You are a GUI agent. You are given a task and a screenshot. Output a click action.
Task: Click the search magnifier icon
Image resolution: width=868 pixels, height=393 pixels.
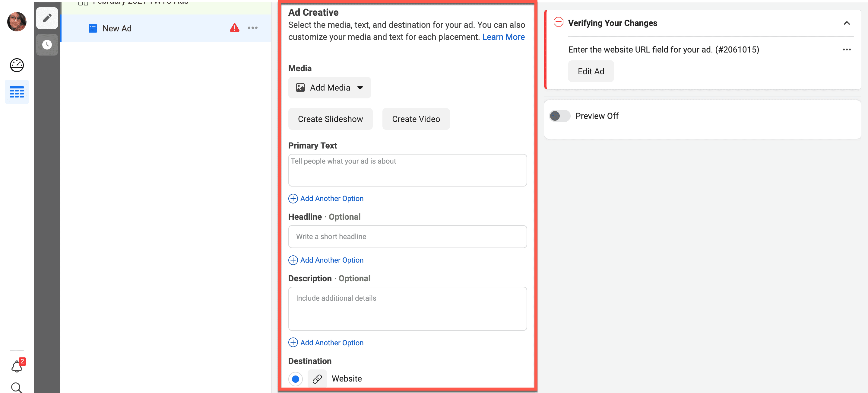point(17,387)
